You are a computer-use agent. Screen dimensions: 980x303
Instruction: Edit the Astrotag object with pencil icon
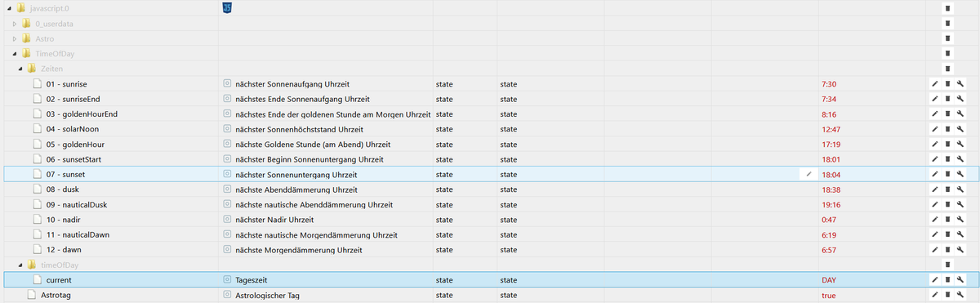pos(934,295)
